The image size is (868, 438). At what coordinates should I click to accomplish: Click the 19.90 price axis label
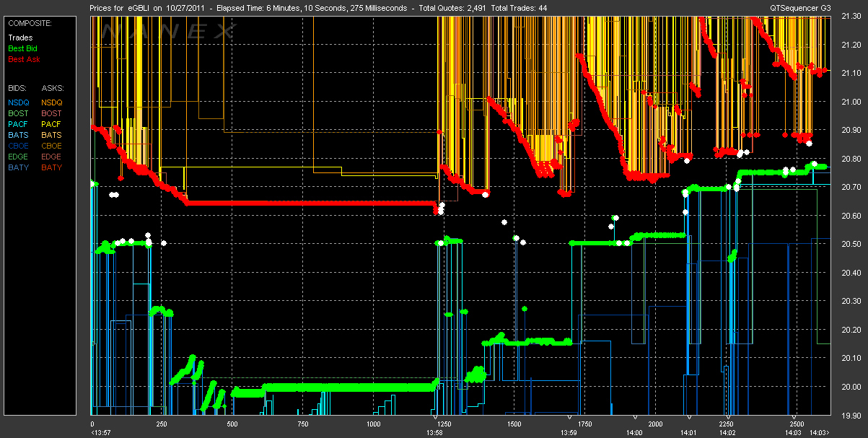tap(851, 415)
